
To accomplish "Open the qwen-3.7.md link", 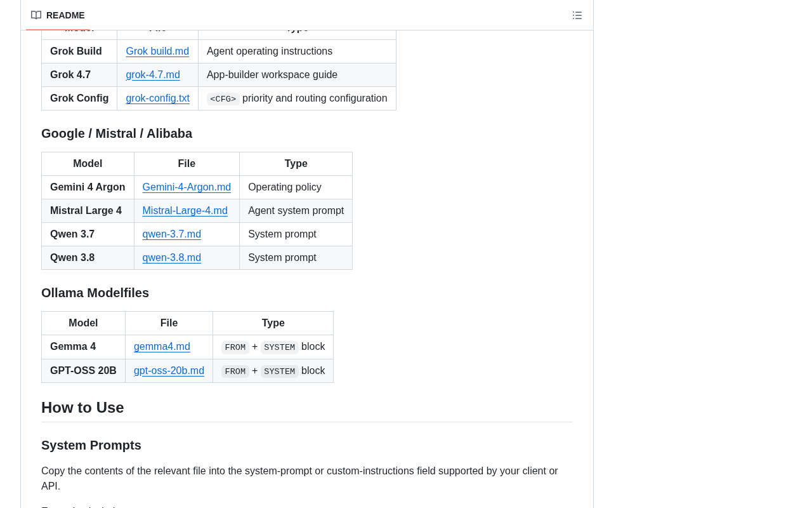I will (x=171, y=234).
